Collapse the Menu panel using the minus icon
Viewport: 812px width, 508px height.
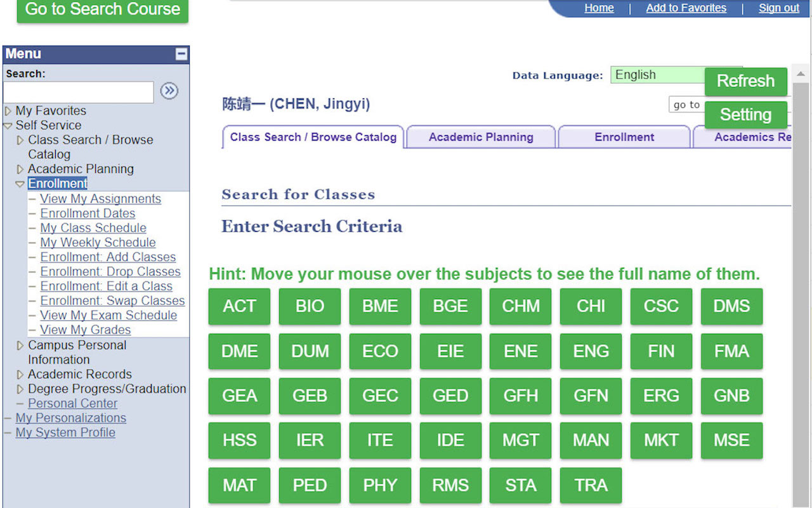[x=181, y=54]
